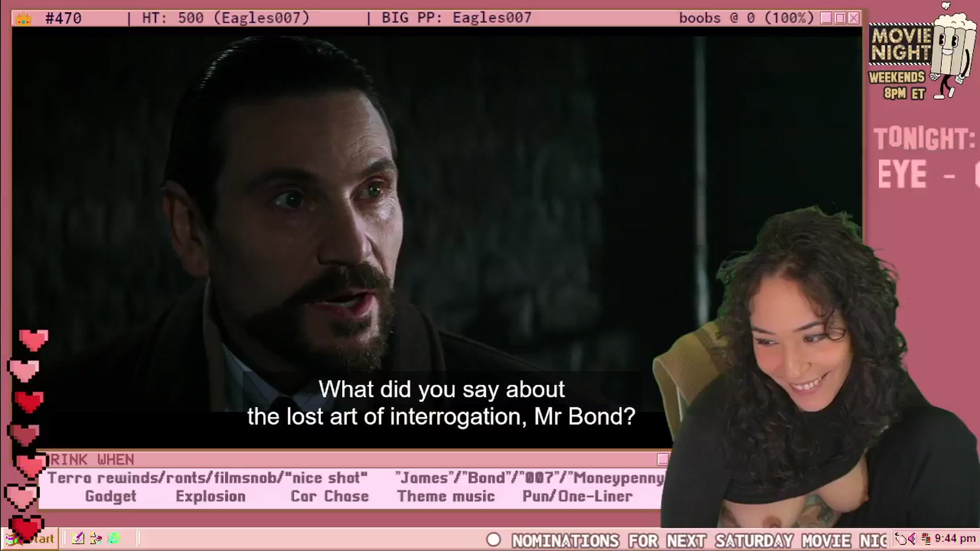
Task: Click the middle quick launch icon
Action: coord(96,538)
